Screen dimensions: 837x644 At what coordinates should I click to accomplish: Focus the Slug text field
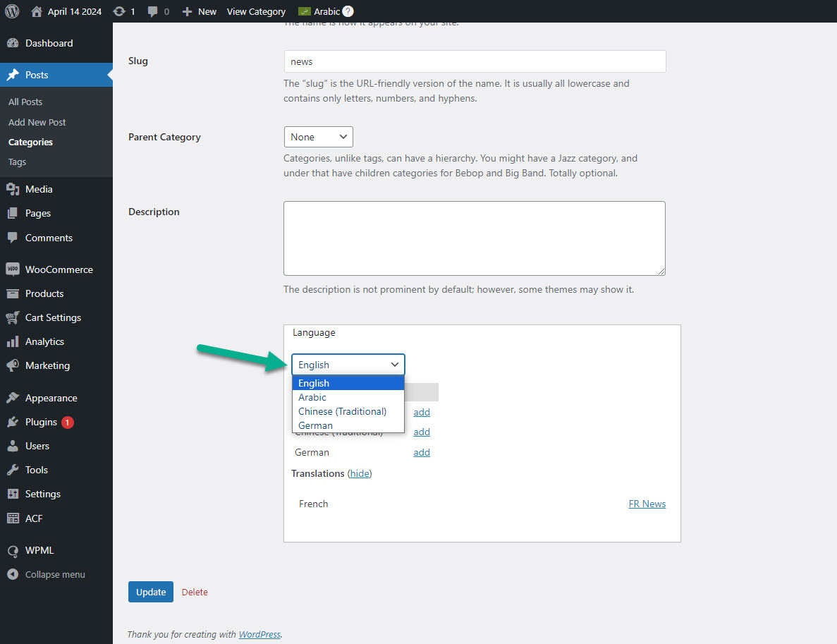(x=475, y=61)
